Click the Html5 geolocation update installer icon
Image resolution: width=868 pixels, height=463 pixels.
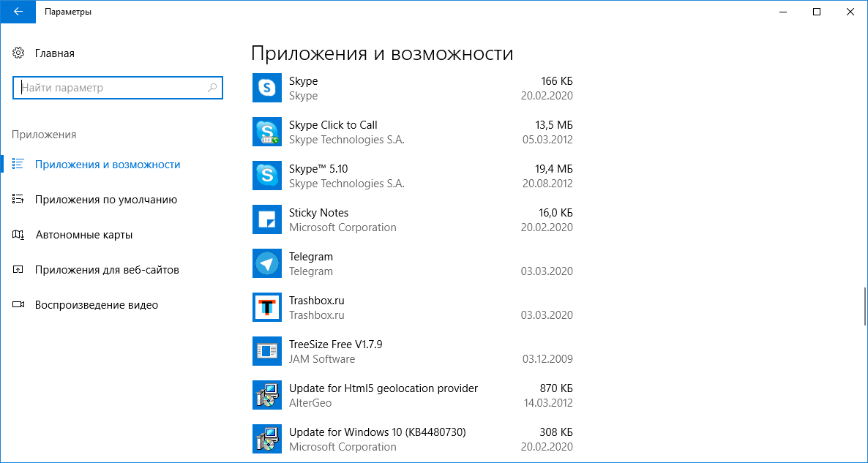pos(267,395)
